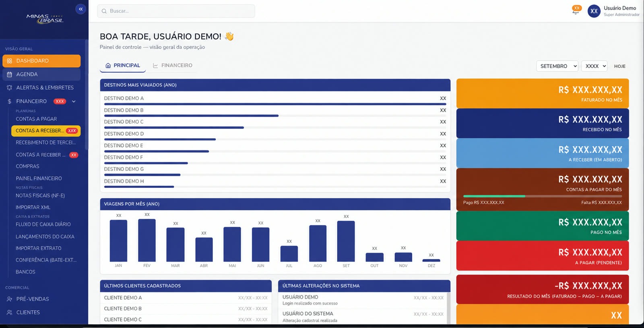Click the Dashboard grid icon in the sidebar

pos(9,61)
